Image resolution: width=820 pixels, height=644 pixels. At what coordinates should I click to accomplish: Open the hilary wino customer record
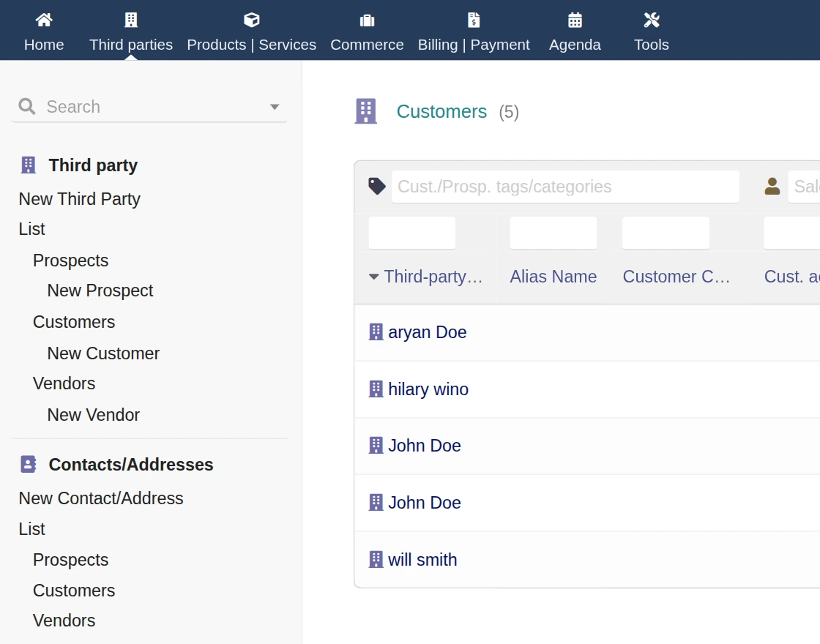click(428, 389)
